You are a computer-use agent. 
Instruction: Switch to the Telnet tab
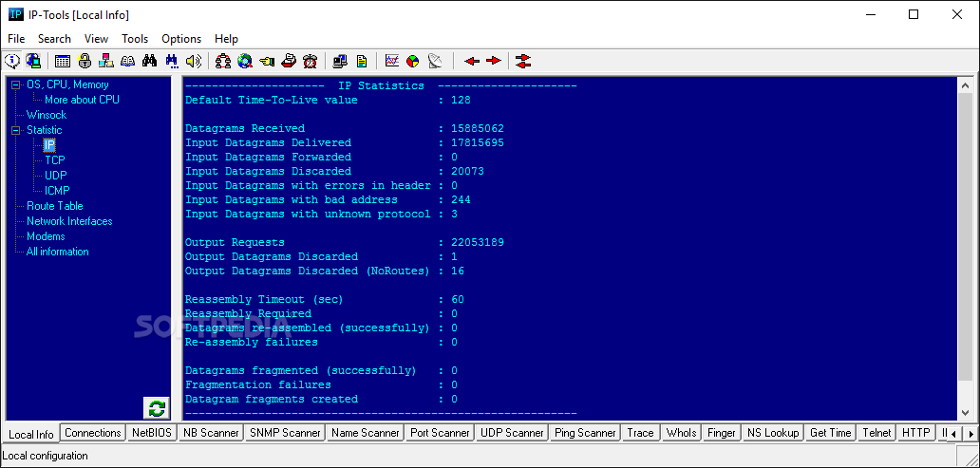coord(876,432)
